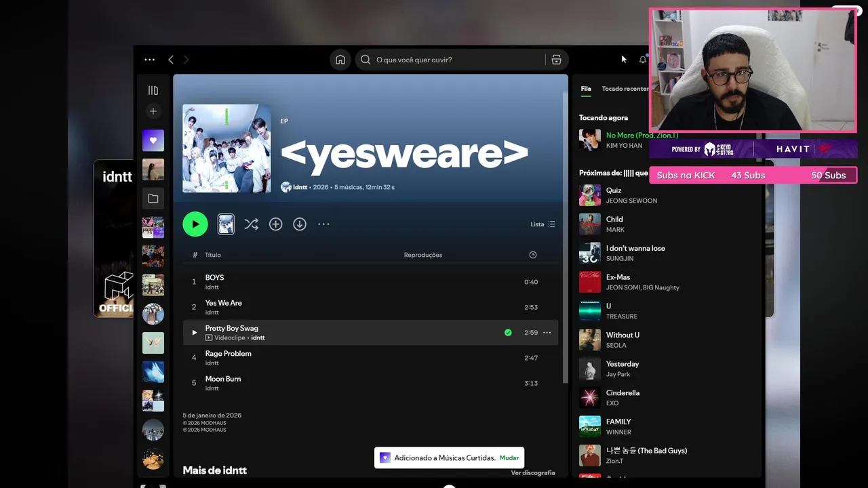The width and height of the screenshot is (868, 488).
Task: Click the idntt link in Pretty Boy Swag row
Action: (258, 338)
